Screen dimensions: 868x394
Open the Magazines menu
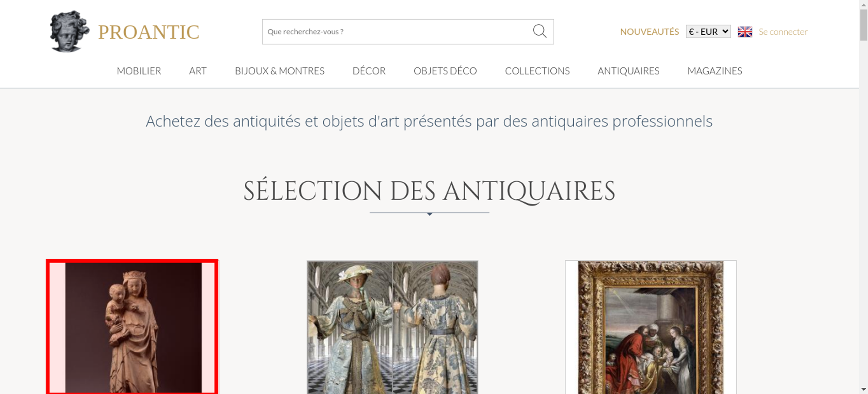pos(714,71)
